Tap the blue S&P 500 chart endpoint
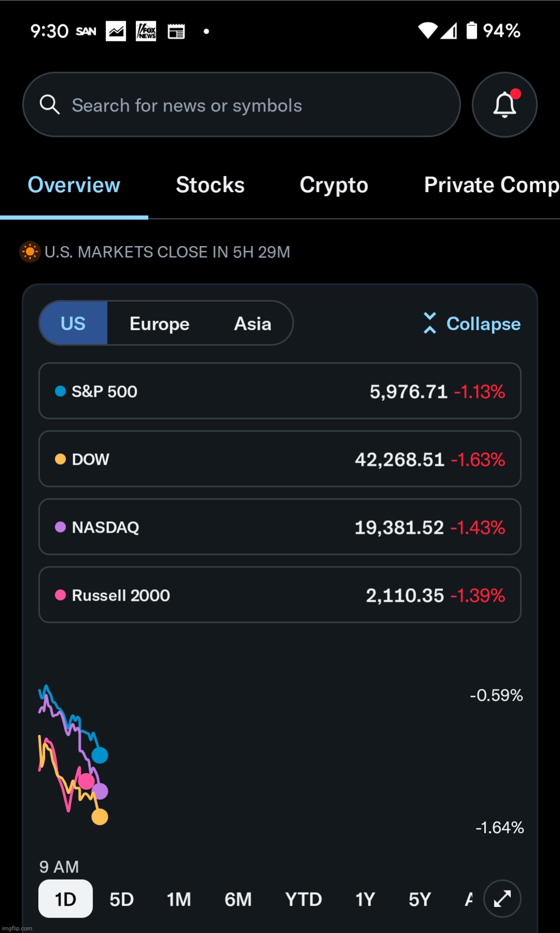 click(x=100, y=755)
